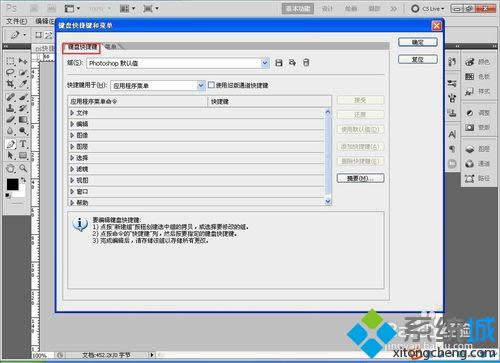
Task: Click the 接受 button
Action: tap(360, 100)
